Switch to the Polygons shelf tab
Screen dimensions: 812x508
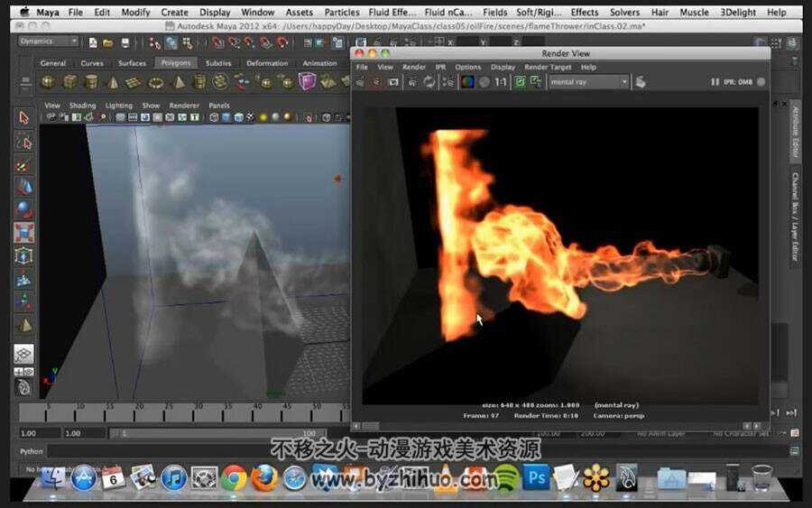point(176,62)
